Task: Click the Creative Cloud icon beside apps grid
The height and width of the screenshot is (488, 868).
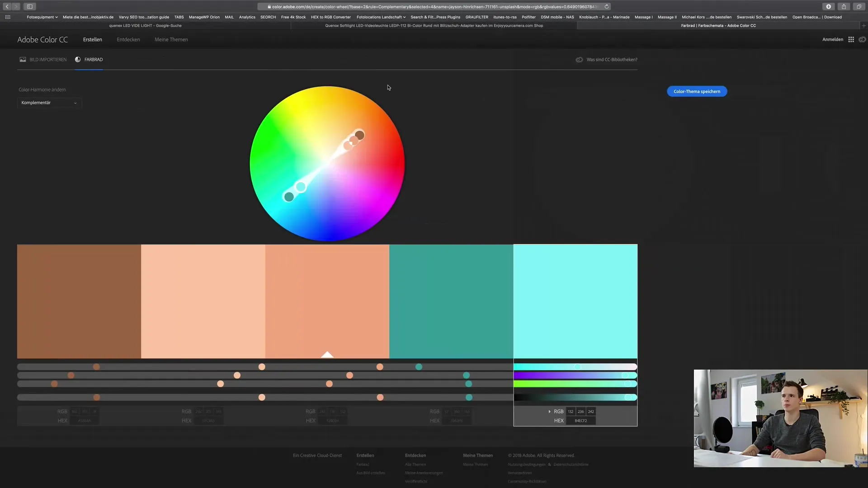Action: [x=862, y=40]
